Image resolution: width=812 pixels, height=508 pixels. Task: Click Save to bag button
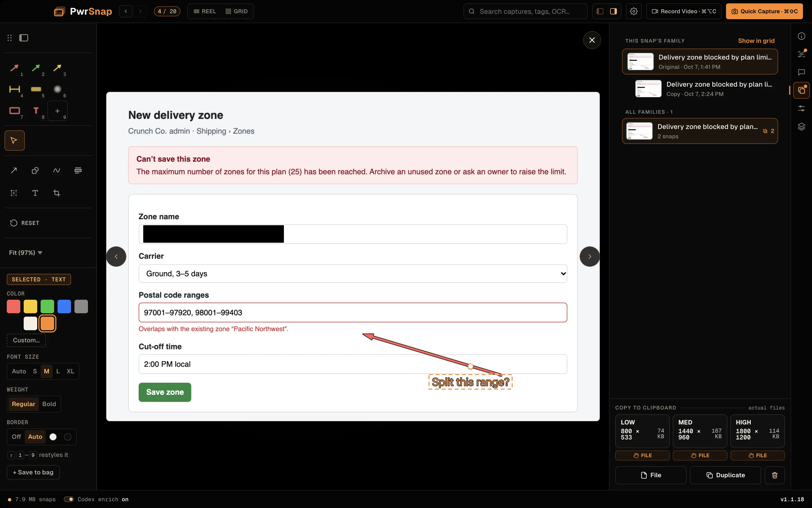point(33,472)
